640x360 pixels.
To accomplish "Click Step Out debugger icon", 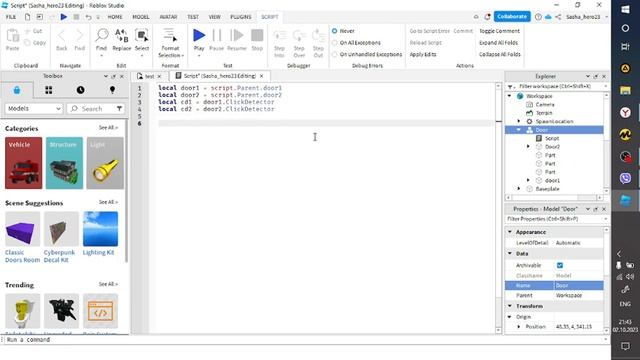I will [x=318, y=36].
